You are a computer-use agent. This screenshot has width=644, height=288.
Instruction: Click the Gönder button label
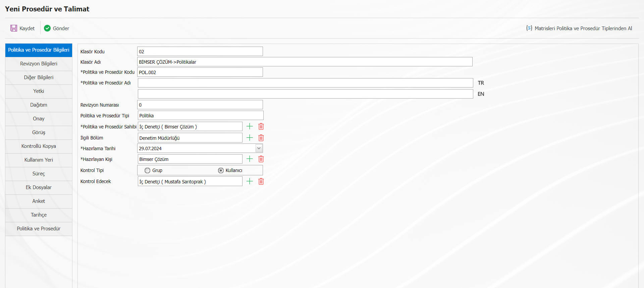[61, 28]
